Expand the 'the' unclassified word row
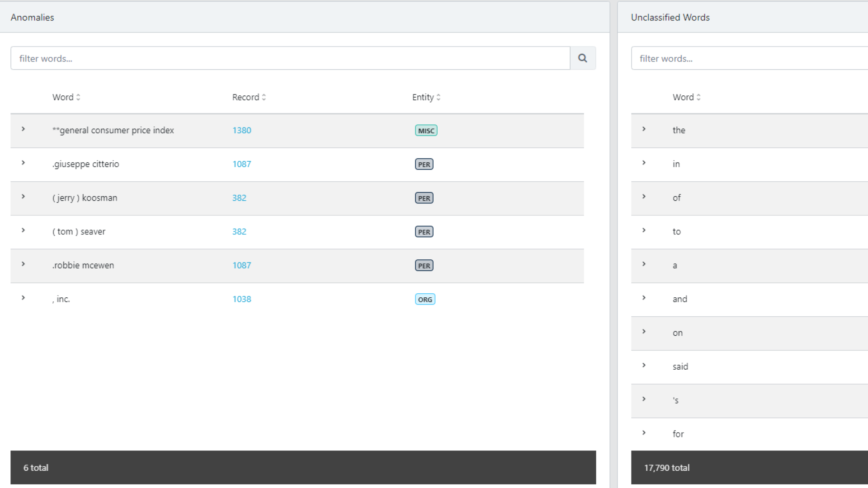Viewport: 868px width, 488px height. (644, 129)
